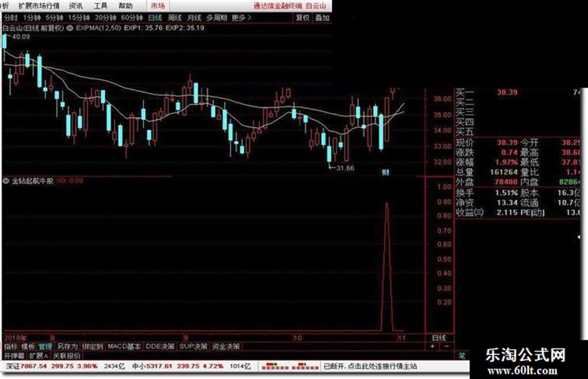The height and width of the screenshot is (379, 588).
Task: Expand the 更多 period options
Action: point(241,17)
